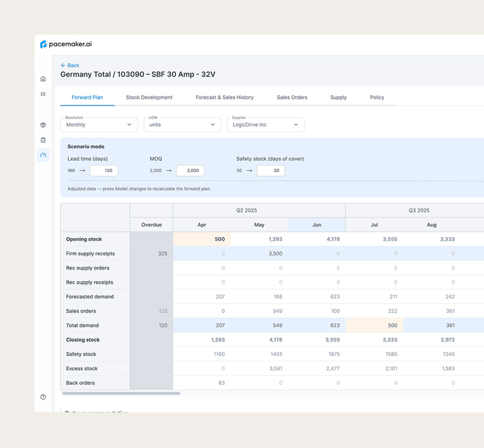
Task: Click the Safety stock days input field
Action: pos(271,170)
